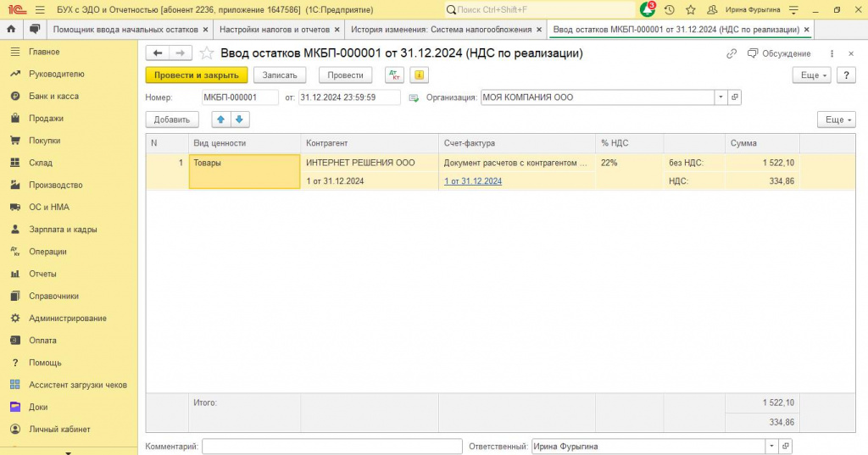This screenshot has width=868, height=455.
Task: Open Продажи section
Action: point(46,119)
